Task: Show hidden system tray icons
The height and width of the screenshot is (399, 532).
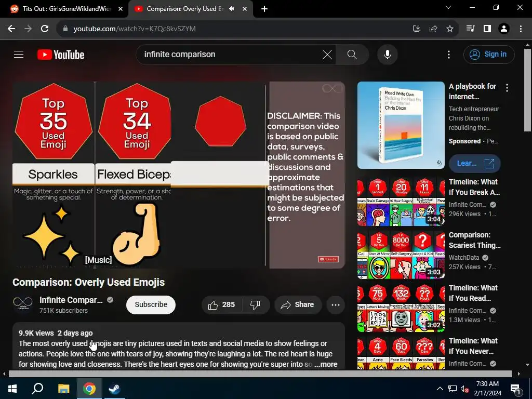Action: pyautogui.click(x=440, y=389)
